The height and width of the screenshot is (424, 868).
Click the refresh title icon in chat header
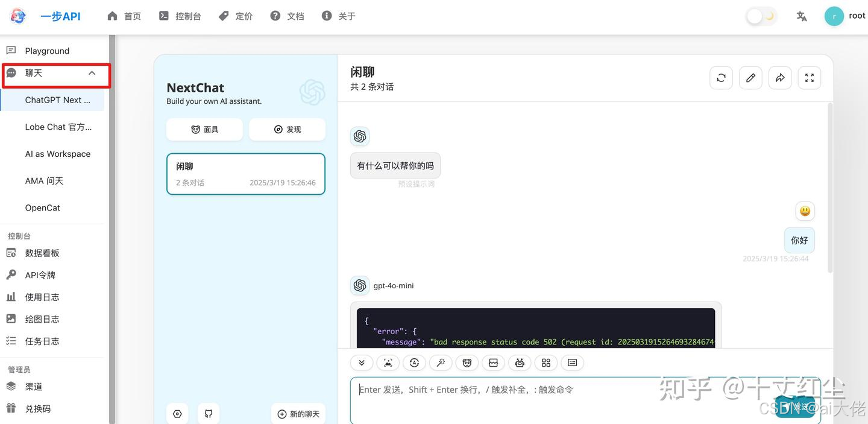coord(721,78)
